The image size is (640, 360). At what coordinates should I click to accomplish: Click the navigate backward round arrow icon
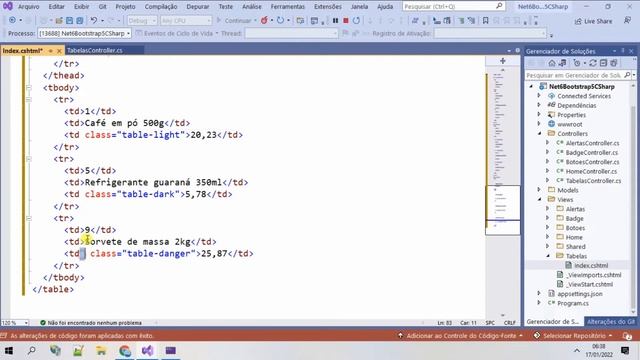coord(12,20)
